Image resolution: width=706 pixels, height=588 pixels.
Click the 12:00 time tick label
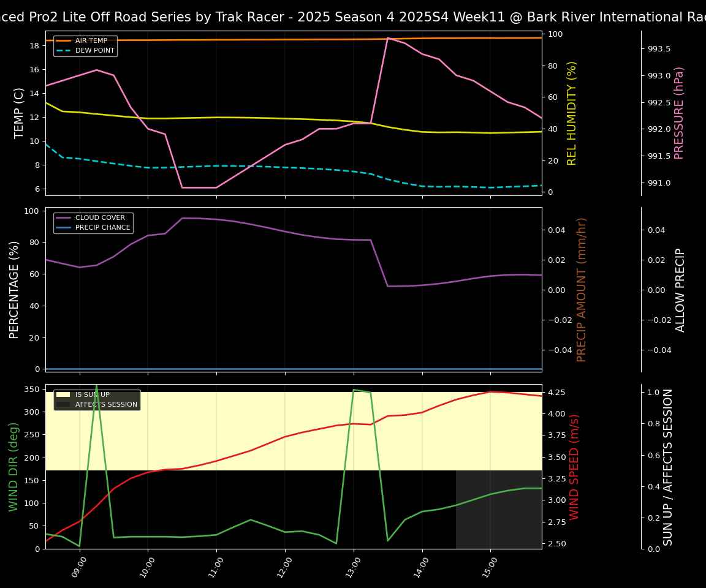pyautogui.click(x=285, y=567)
